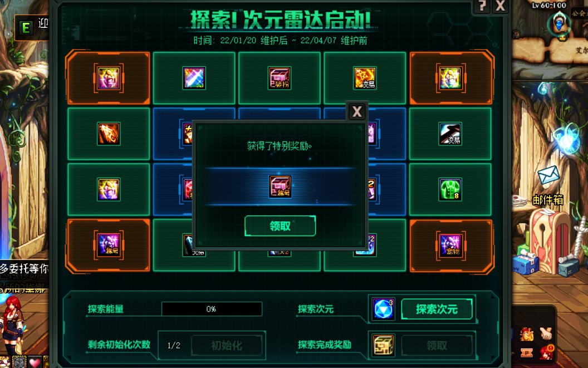This screenshot has height=368, width=588.
Task: Select the purple 称号 title reward icon
Action: (109, 246)
